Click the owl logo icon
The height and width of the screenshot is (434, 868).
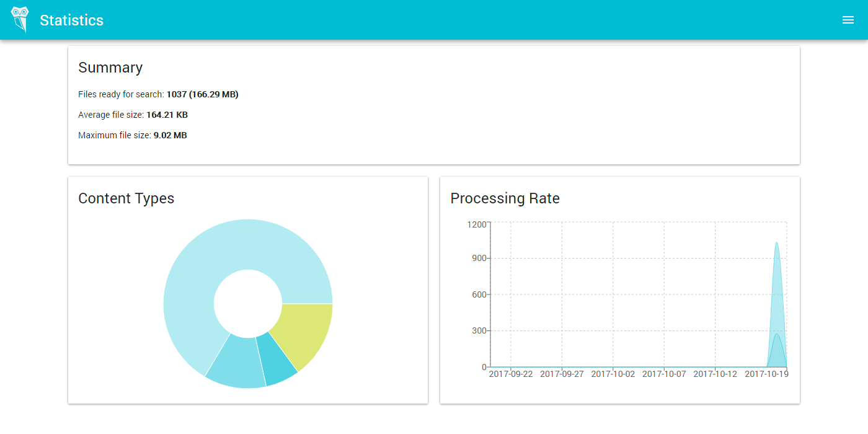tap(20, 19)
